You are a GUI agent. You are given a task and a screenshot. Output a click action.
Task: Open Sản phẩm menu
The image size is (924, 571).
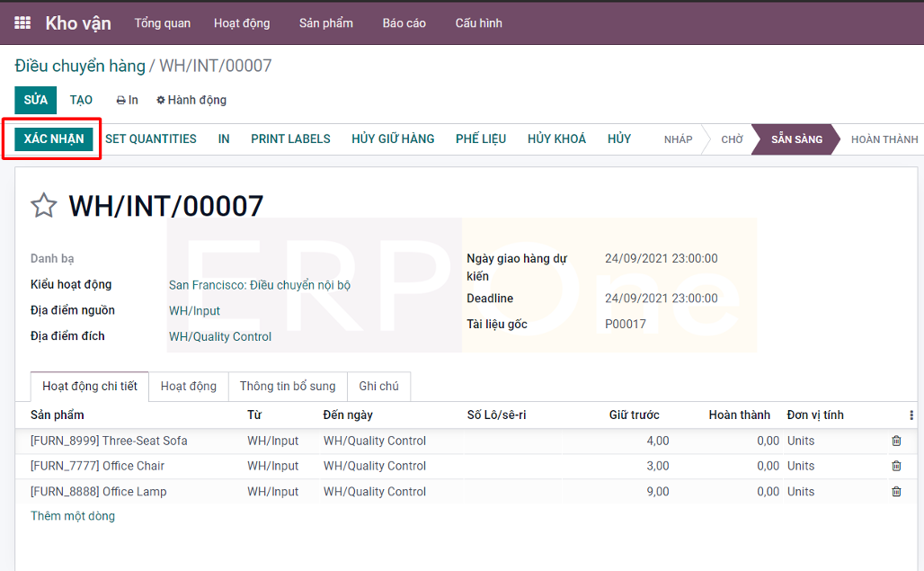pyautogui.click(x=326, y=23)
